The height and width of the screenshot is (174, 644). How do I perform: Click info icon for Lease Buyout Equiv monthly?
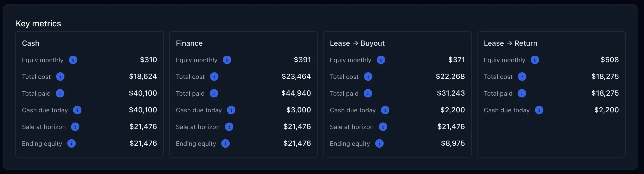pos(381,60)
